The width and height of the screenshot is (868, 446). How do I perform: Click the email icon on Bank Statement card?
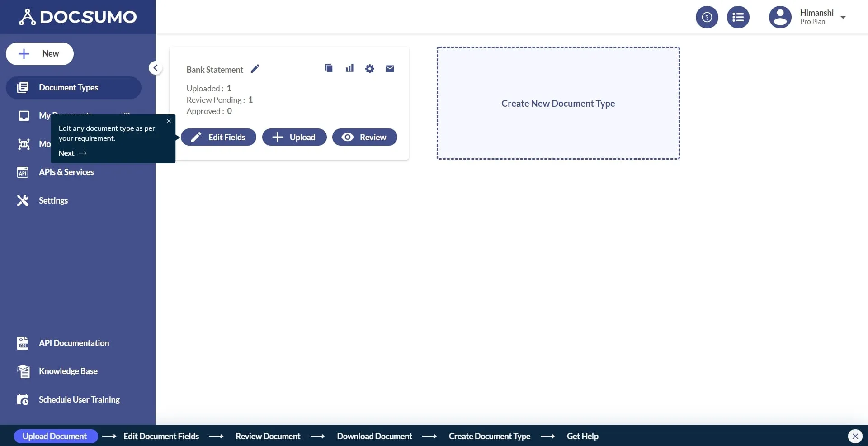click(389, 69)
